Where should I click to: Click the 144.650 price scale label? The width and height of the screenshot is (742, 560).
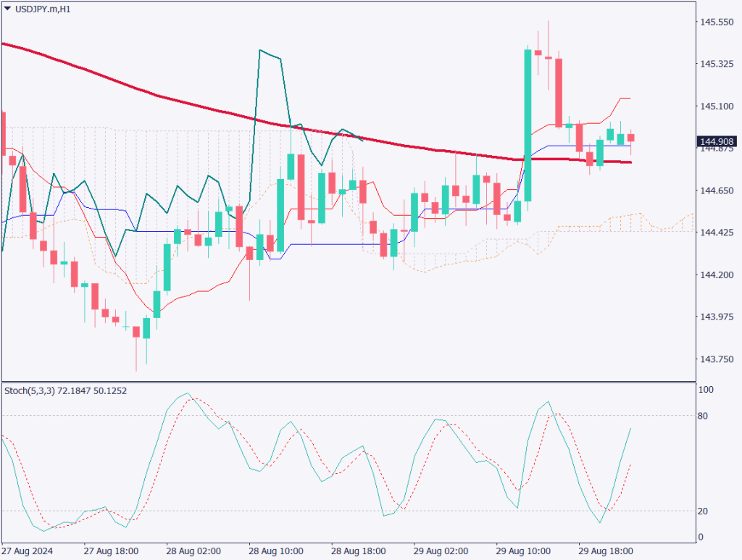[x=716, y=191]
